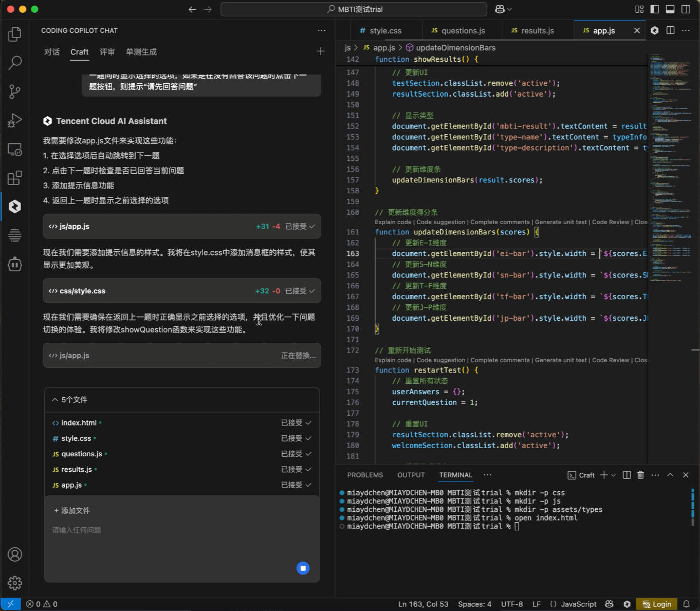Click Explain code lens above updateDimensionBars

393,222
